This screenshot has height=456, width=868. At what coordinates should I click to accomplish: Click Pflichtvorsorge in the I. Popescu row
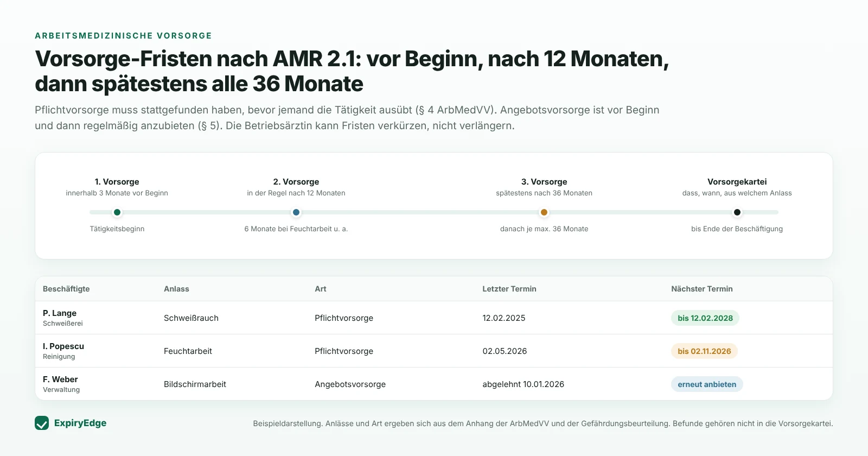click(344, 351)
